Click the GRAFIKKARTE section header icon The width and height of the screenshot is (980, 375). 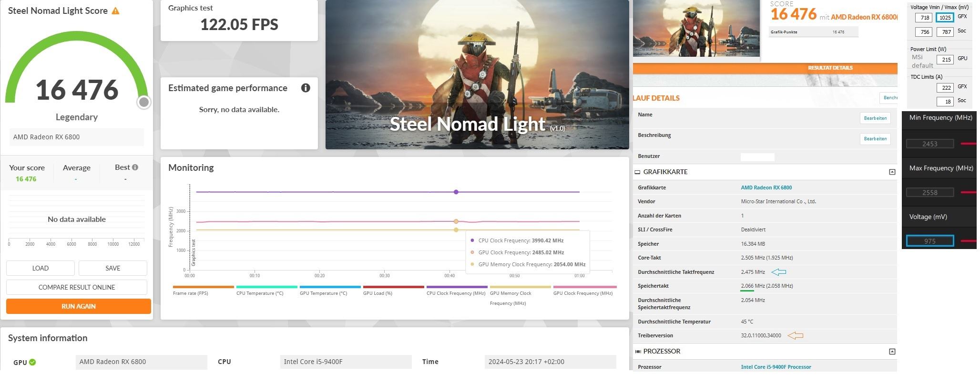click(637, 172)
